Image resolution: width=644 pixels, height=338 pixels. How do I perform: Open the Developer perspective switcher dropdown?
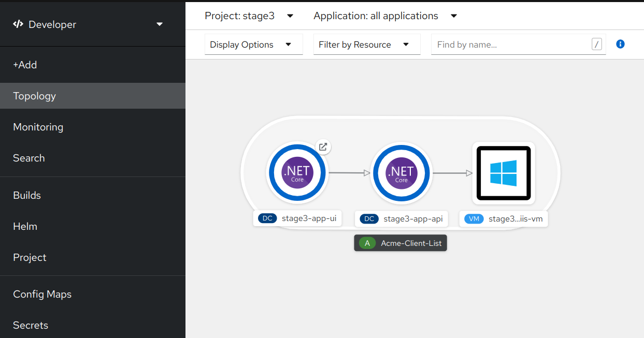tap(160, 24)
